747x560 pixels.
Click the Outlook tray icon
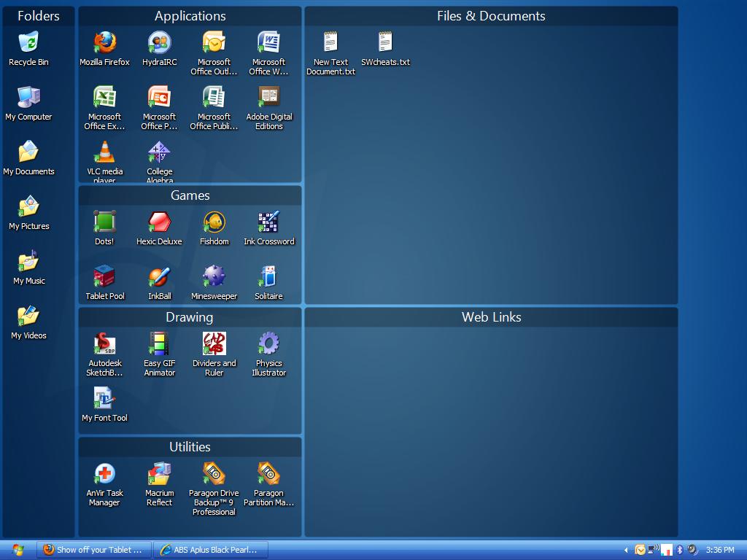click(x=640, y=550)
